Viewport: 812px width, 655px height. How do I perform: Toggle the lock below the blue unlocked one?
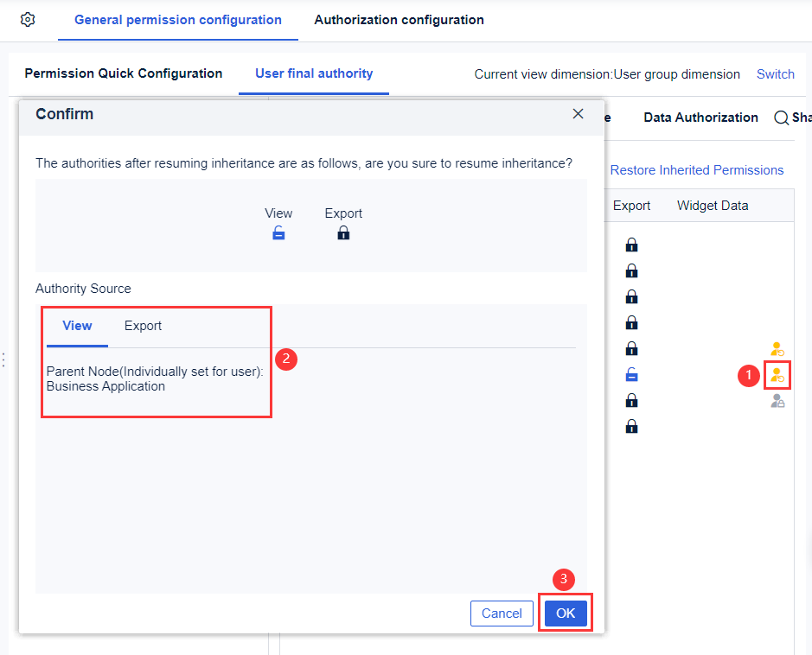[x=631, y=400]
